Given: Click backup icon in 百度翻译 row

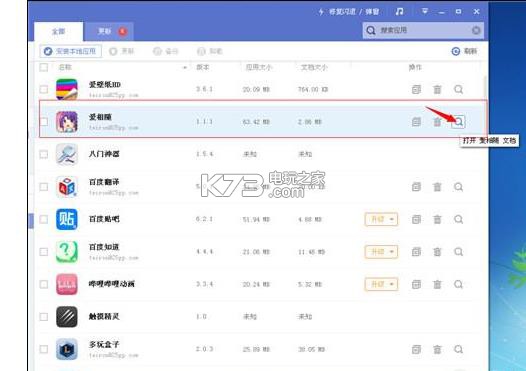Looking at the screenshot, I should [x=416, y=187].
